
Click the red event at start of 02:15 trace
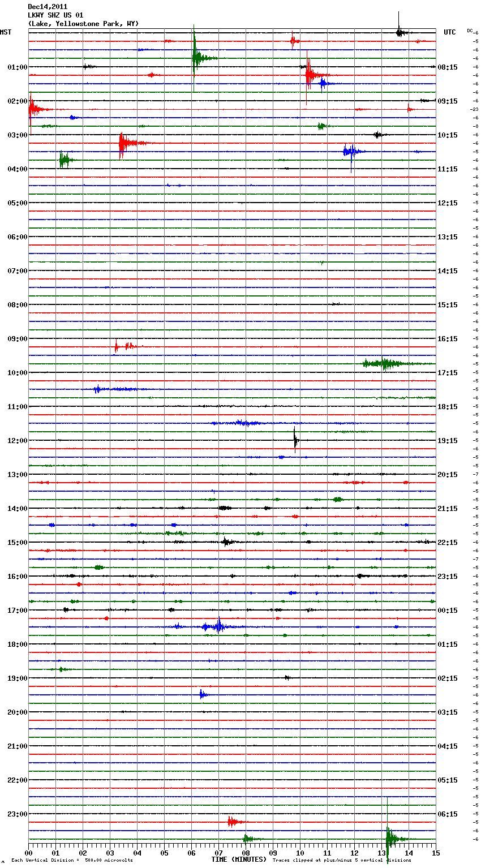(x=34, y=109)
